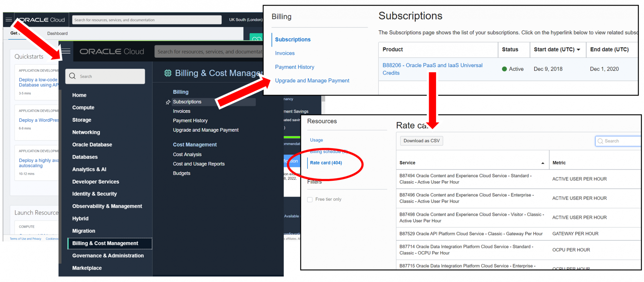
Task: Open Databases menu entry
Action: (85, 157)
